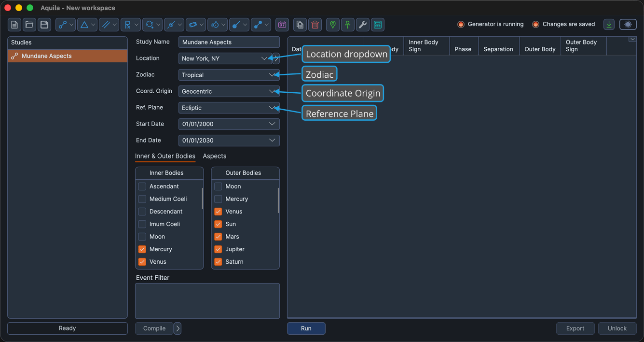Open the End Date 01/01/2030 picker
This screenshot has width=644, height=342.
[x=229, y=141]
